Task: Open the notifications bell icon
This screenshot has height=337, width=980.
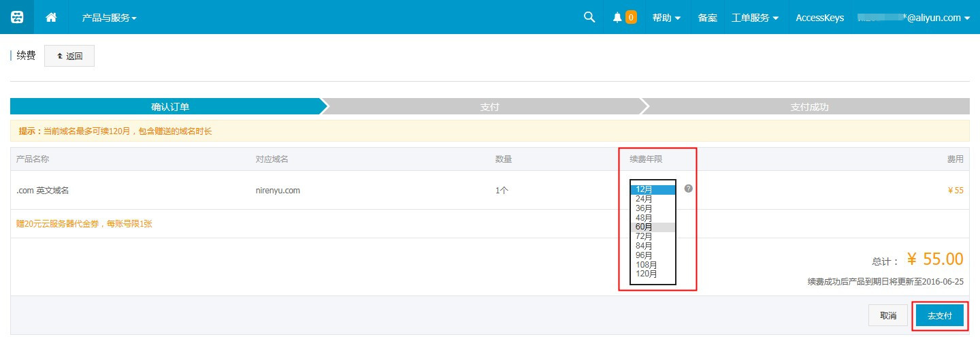Action: tap(617, 18)
